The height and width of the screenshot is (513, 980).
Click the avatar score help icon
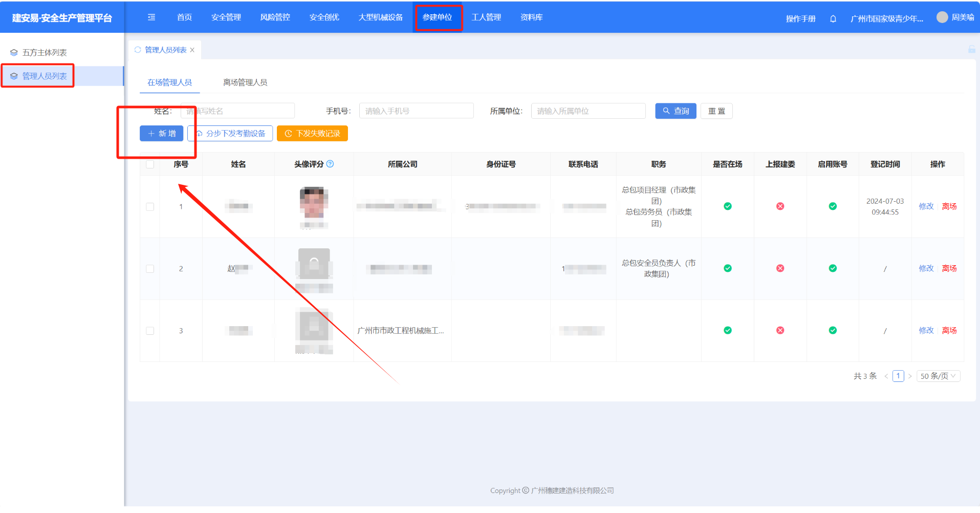pyautogui.click(x=330, y=164)
